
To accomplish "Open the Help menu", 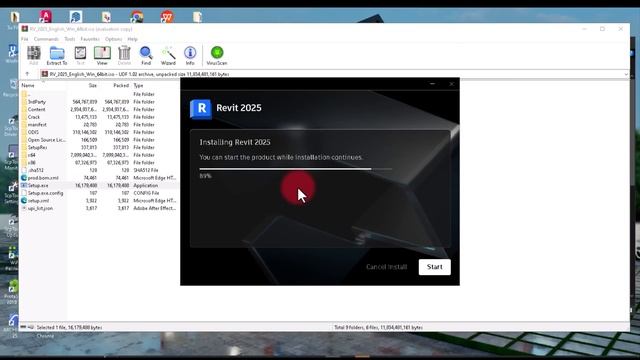I will [x=132, y=39].
